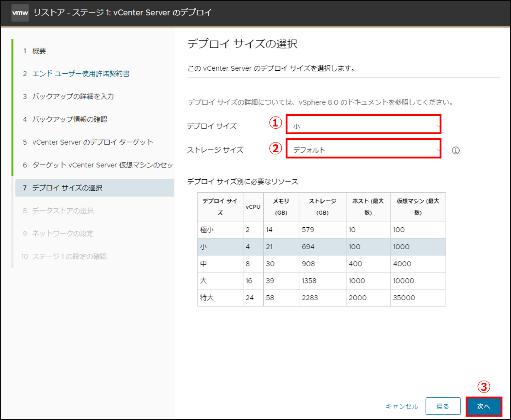Click memory value 58
The width and height of the screenshot is (511, 420).
[270, 298]
